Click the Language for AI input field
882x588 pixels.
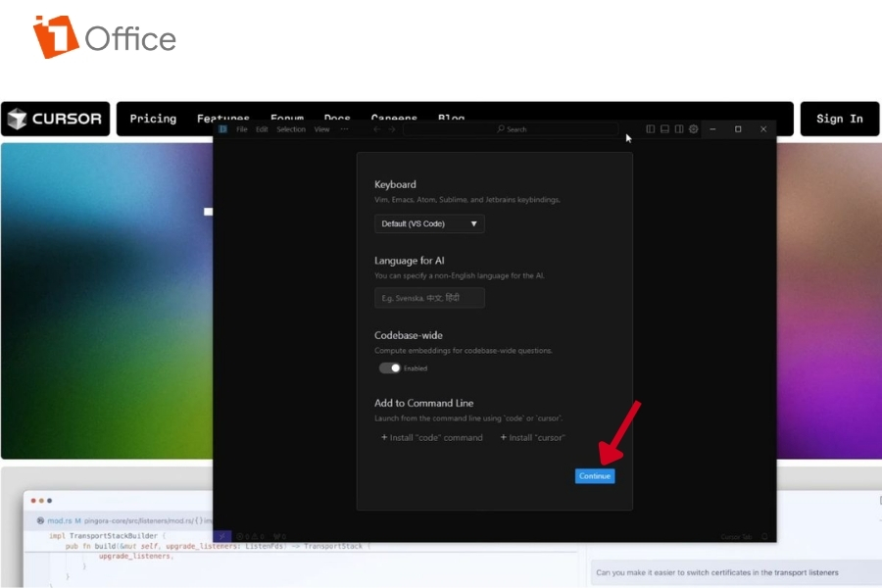(429, 298)
